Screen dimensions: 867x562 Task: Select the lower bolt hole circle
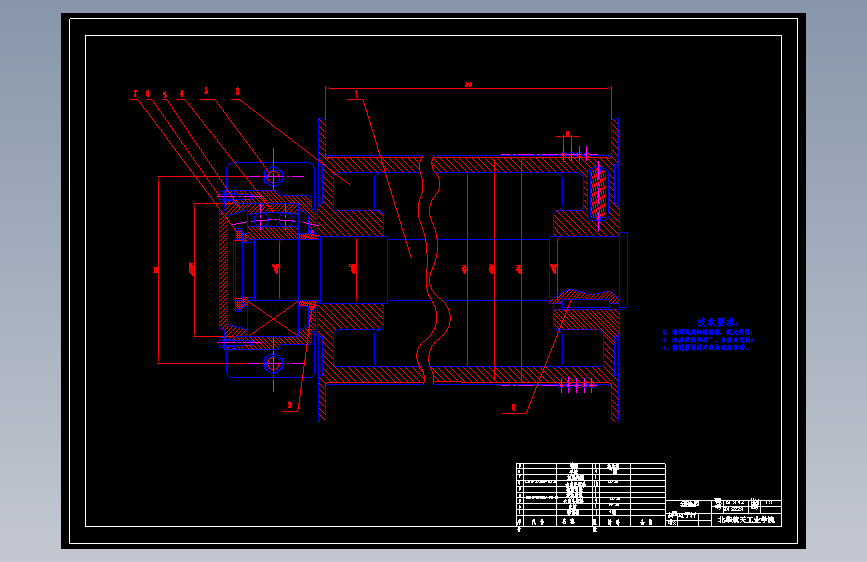pos(273,363)
